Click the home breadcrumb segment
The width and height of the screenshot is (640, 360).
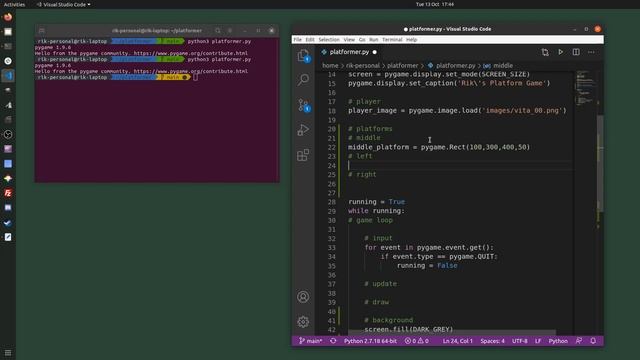[330, 65]
